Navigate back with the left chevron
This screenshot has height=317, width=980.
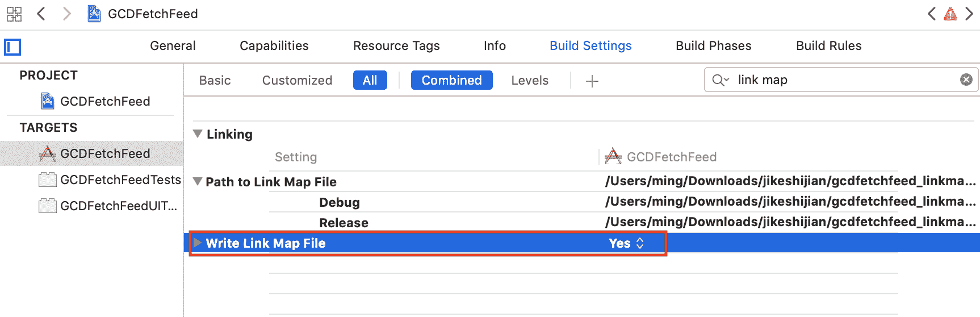[x=41, y=14]
